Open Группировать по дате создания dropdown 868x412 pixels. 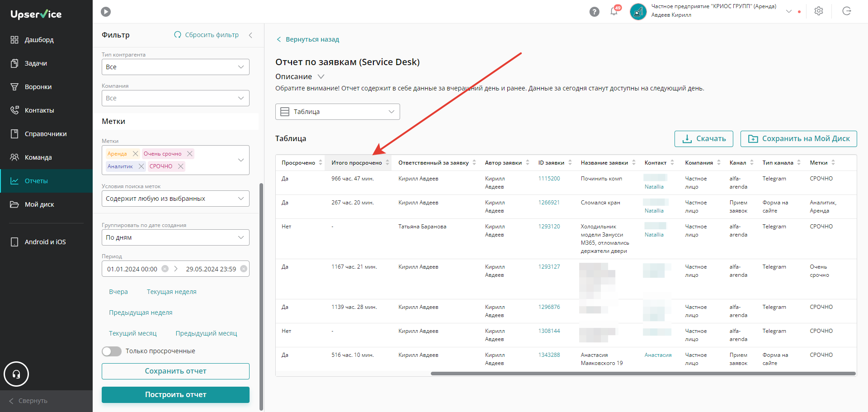pyautogui.click(x=175, y=237)
